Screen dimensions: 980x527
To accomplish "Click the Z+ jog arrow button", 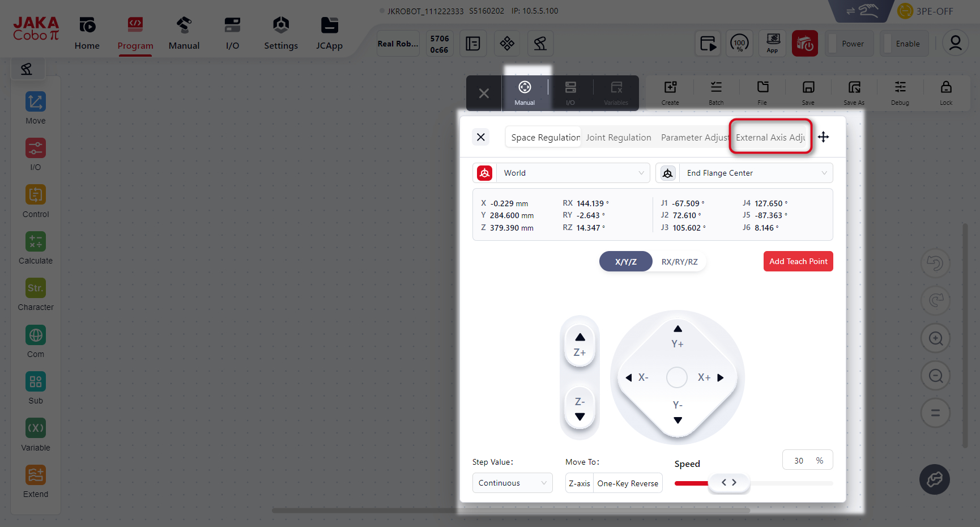I will (580, 343).
